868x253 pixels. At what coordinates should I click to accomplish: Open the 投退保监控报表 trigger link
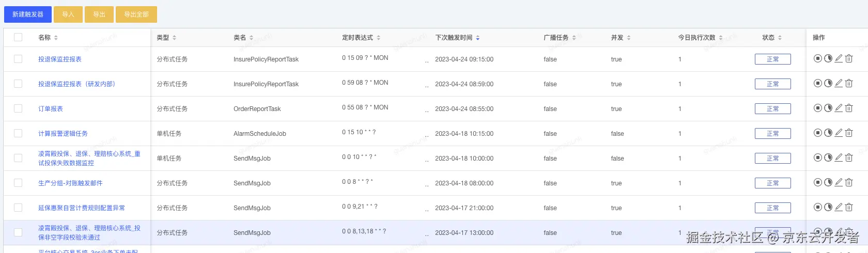pos(60,59)
